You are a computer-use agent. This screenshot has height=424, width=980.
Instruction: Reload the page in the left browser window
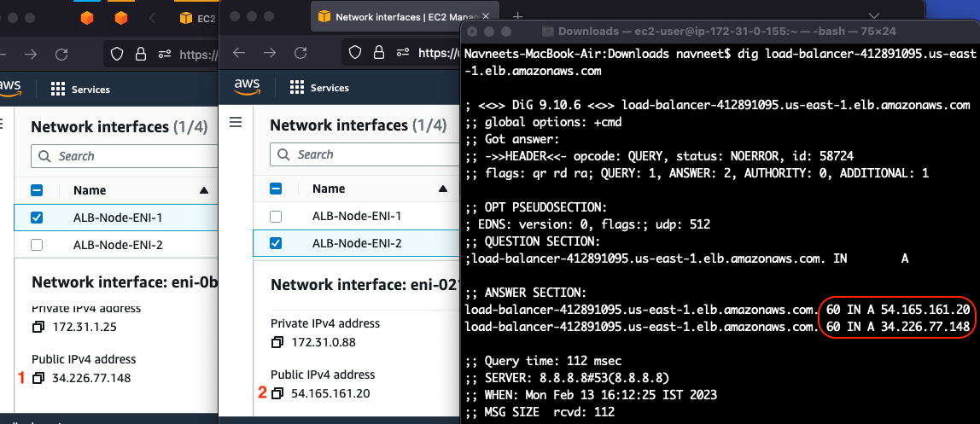pos(61,55)
